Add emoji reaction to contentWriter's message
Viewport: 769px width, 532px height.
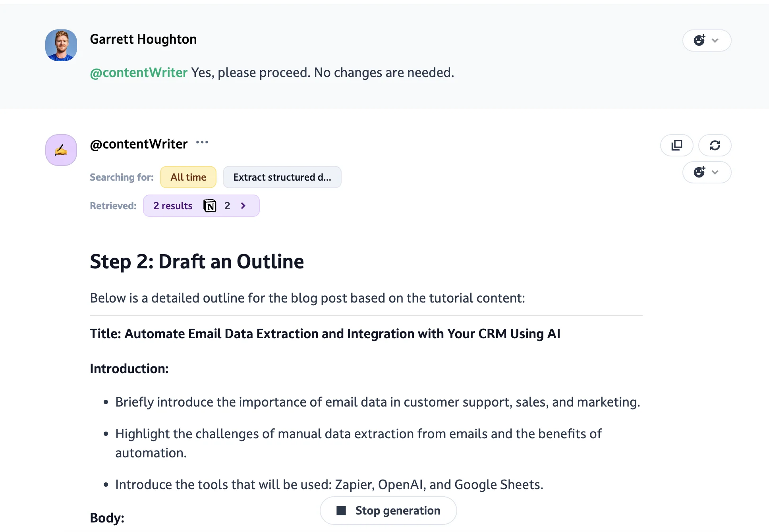tap(699, 172)
